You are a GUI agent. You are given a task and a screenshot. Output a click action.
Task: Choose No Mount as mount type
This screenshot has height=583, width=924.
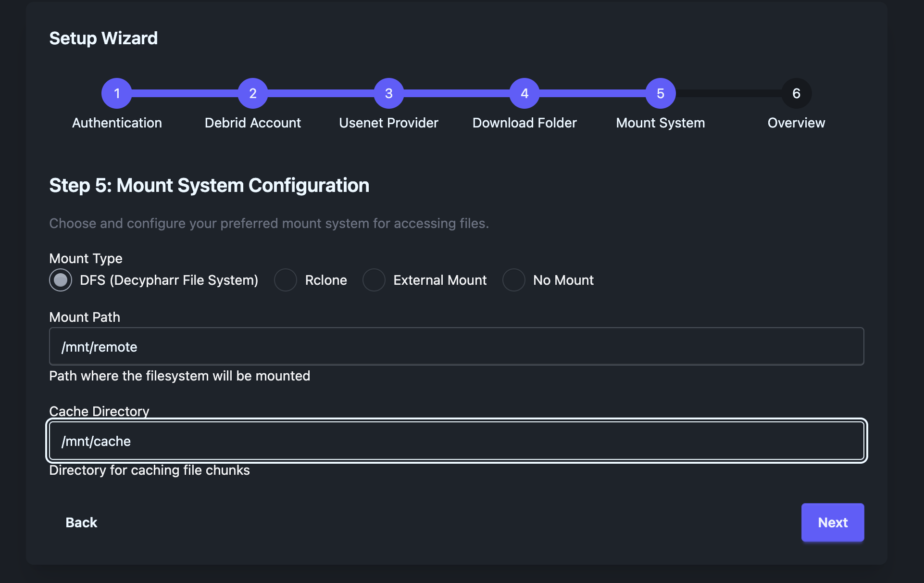[x=513, y=279]
